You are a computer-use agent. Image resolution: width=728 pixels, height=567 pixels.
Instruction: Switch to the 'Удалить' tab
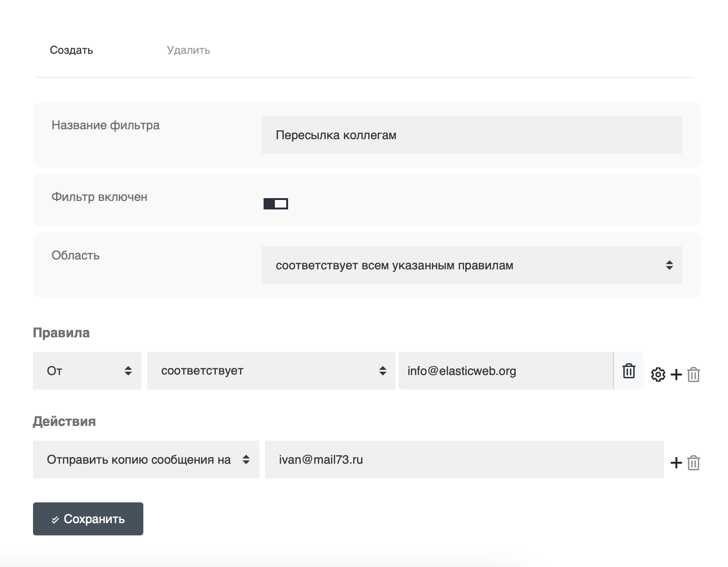(188, 50)
